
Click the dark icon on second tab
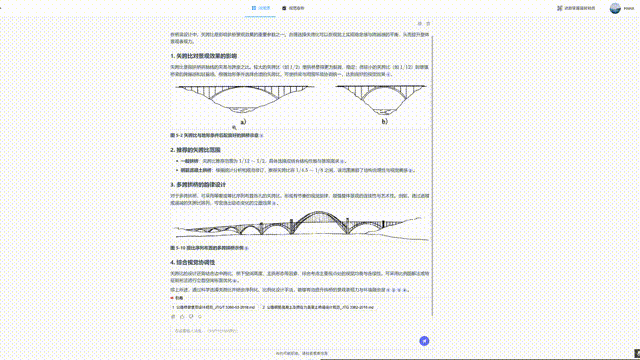[x=284, y=8]
